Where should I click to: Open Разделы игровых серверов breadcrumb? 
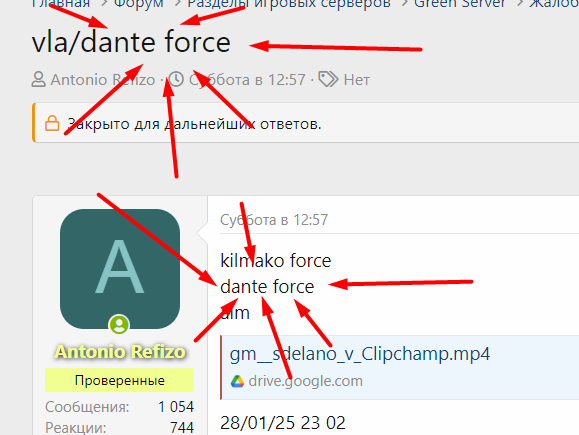tap(289, 4)
